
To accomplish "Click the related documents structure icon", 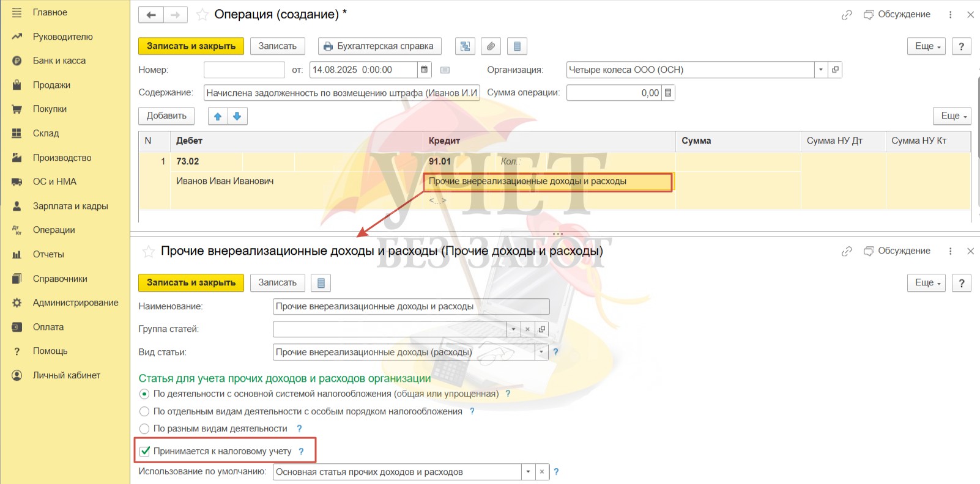I will (465, 46).
